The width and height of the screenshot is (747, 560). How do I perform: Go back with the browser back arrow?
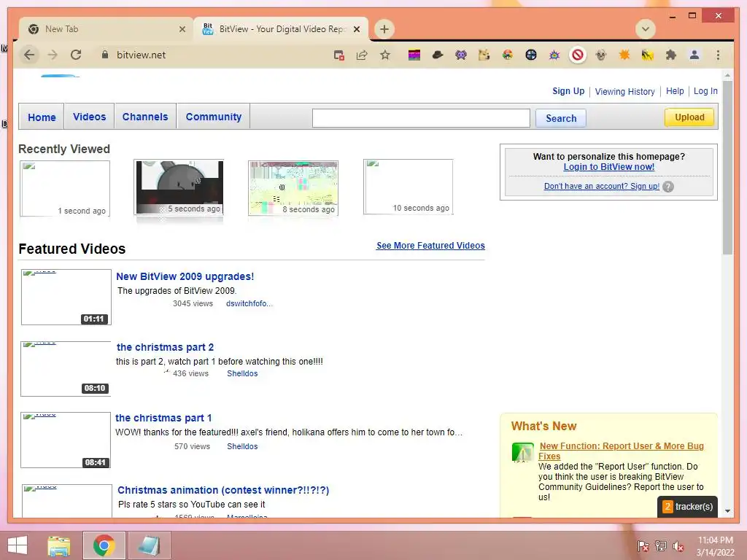point(29,55)
